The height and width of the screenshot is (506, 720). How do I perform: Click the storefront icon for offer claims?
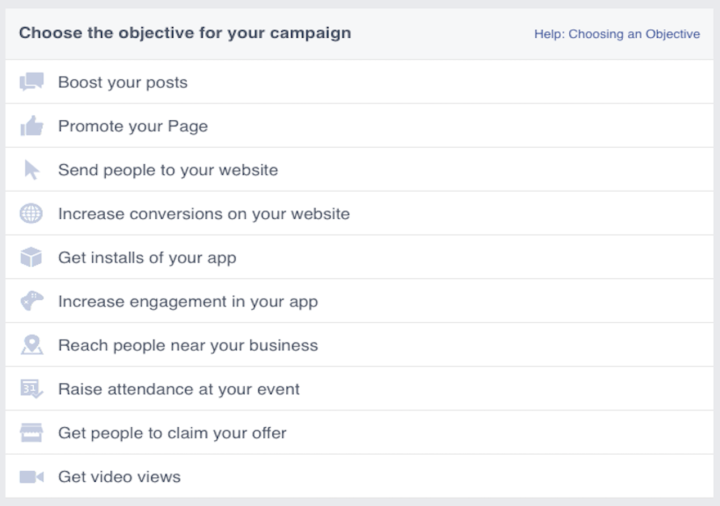point(31,433)
